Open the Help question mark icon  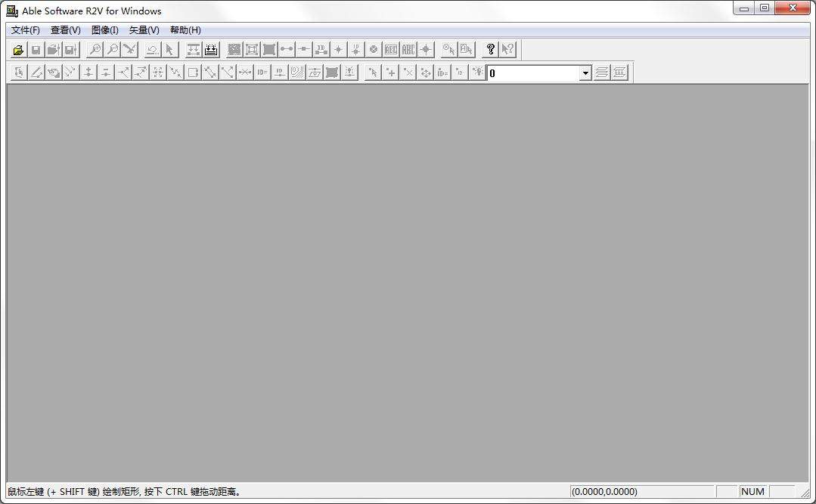pyautogui.click(x=490, y=50)
